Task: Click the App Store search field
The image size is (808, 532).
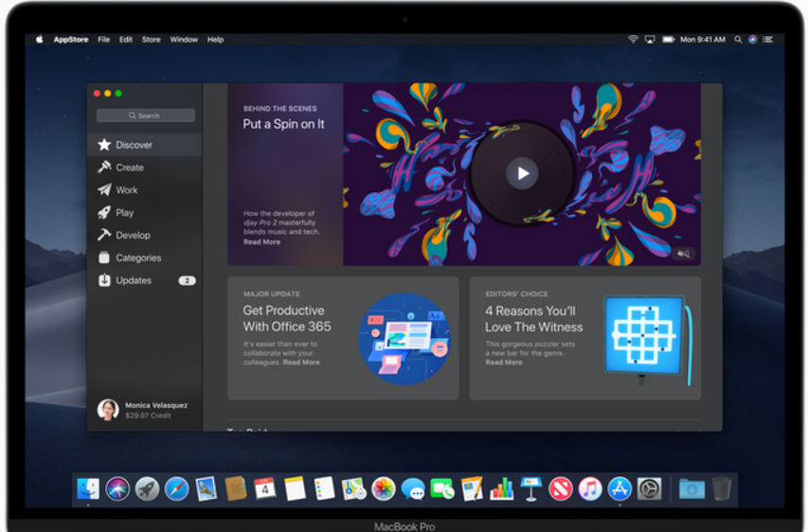Action: coord(145,115)
